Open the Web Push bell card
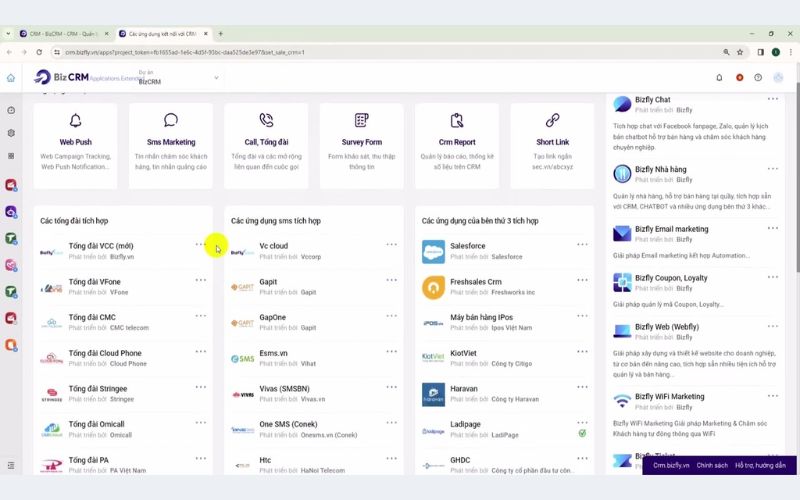This screenshot has height=500, width=800. coord(76,146)
